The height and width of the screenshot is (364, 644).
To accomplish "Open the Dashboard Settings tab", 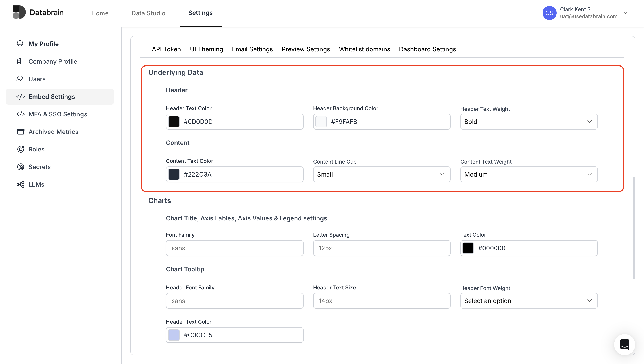I will click(x=427, y=49).
